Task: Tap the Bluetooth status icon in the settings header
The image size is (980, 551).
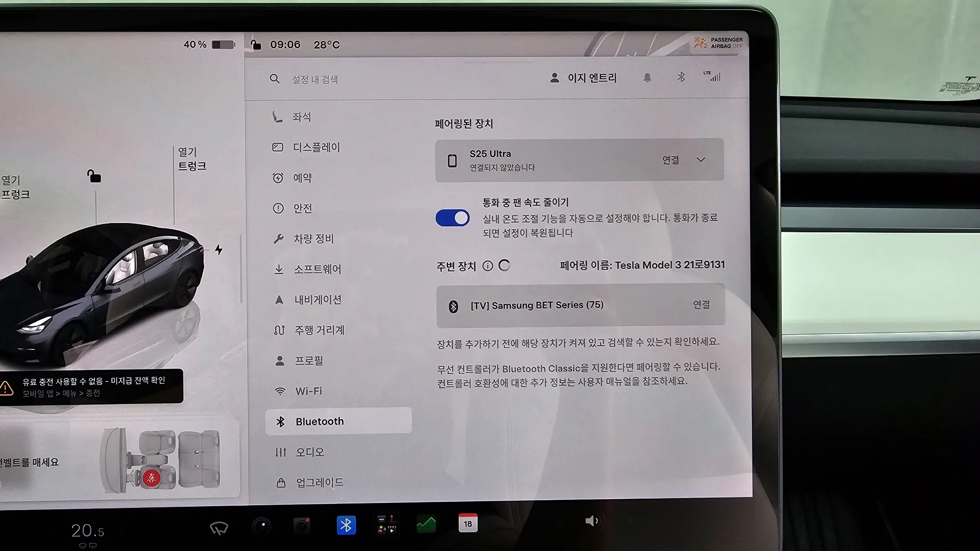Action: (x=681, y=77)
